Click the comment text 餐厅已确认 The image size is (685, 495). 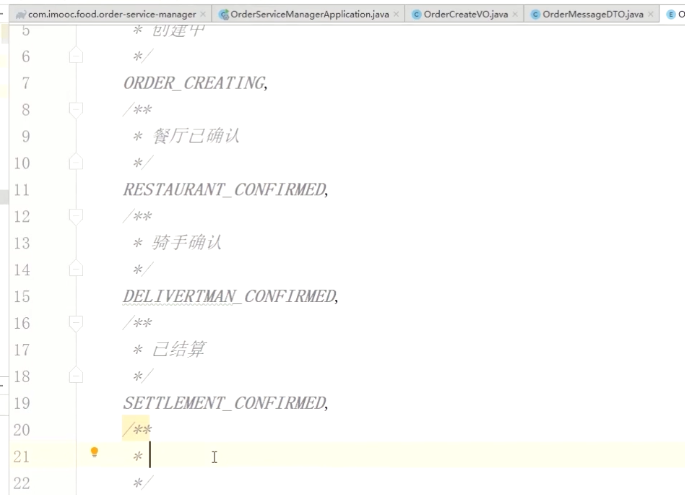point(196,136)
